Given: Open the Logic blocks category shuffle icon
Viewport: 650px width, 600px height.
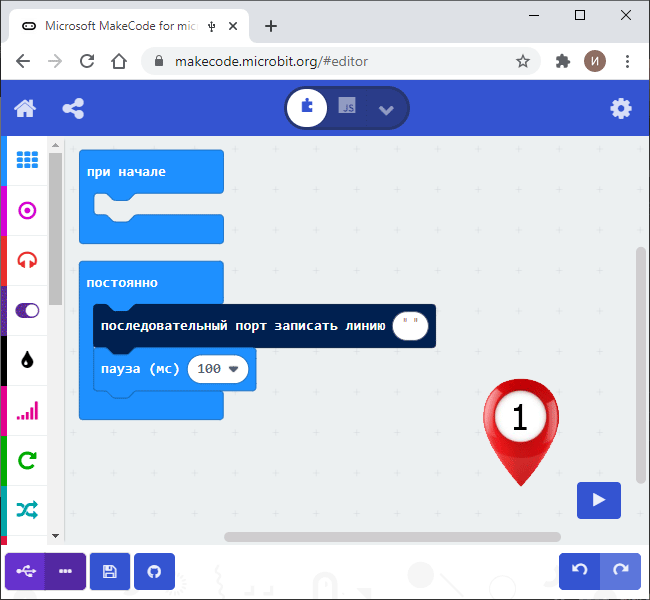Looking at the screenshot, I should click(x=27, y=510).
